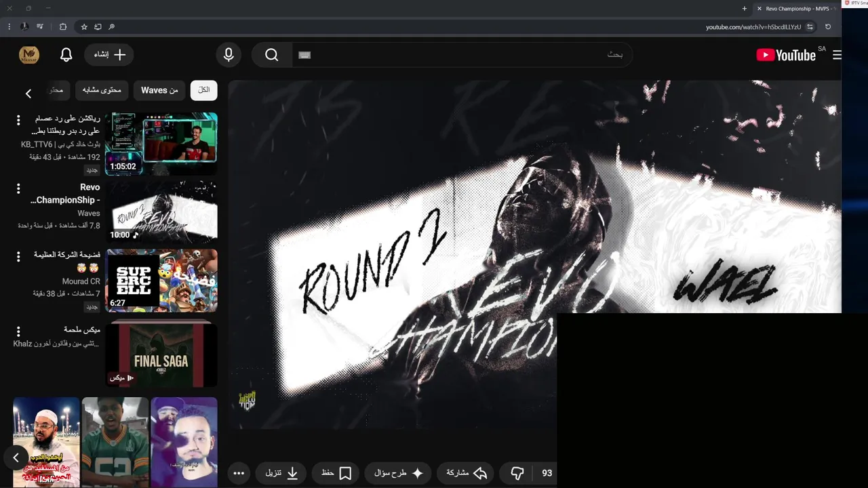Open a new browser tab with the plus
Image resolution: width=868 pixels, height=488 pixels.
(x=745, y=9)
